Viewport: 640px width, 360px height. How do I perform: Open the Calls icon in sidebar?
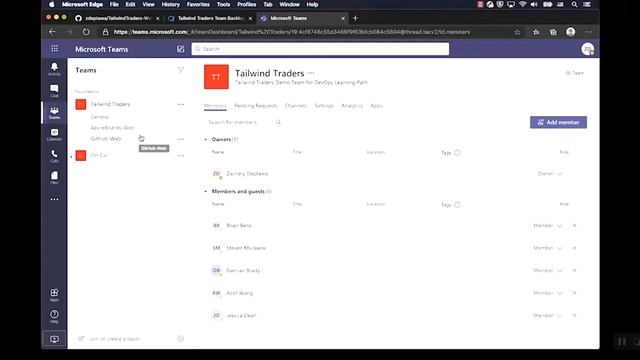point(54,156)
